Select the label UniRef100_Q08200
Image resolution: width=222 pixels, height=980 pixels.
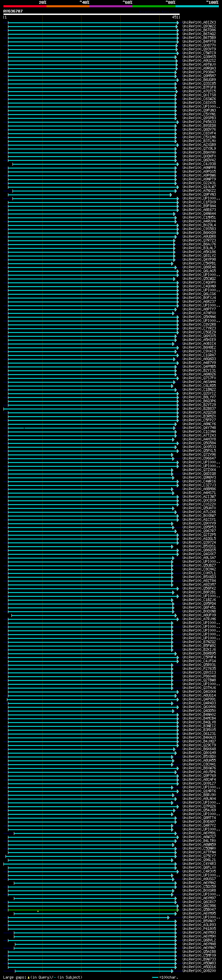199,971
